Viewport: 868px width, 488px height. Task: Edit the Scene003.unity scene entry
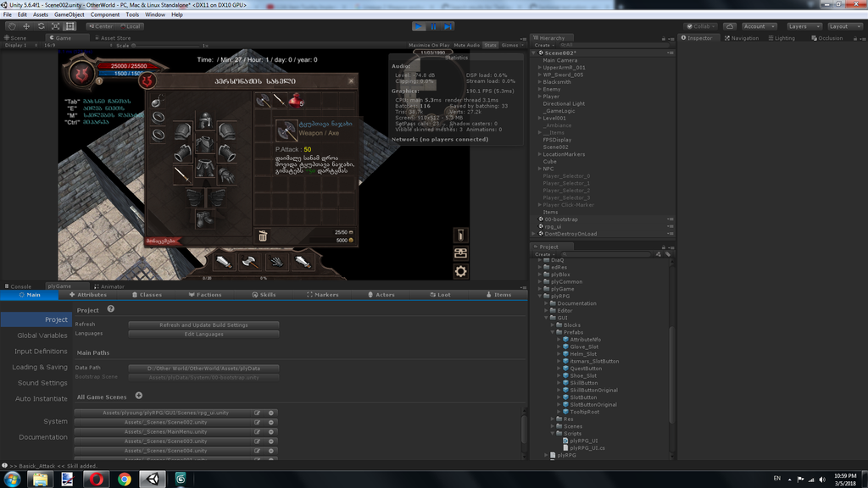tap(258, 441)
